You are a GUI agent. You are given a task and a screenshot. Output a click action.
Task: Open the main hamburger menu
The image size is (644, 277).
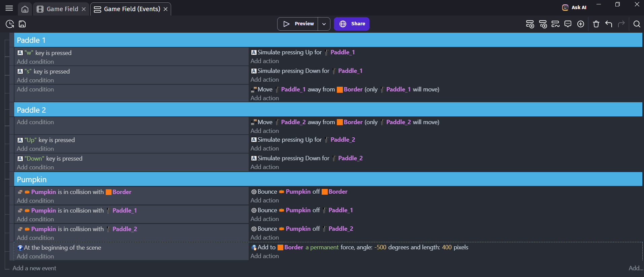pyautogui.click(x=9, y=8)
